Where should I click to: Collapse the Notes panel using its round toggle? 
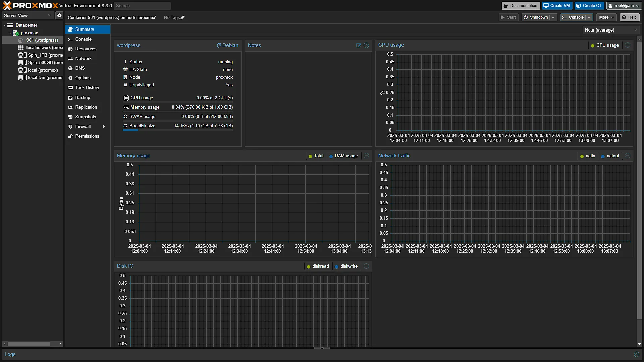[366, 45]
